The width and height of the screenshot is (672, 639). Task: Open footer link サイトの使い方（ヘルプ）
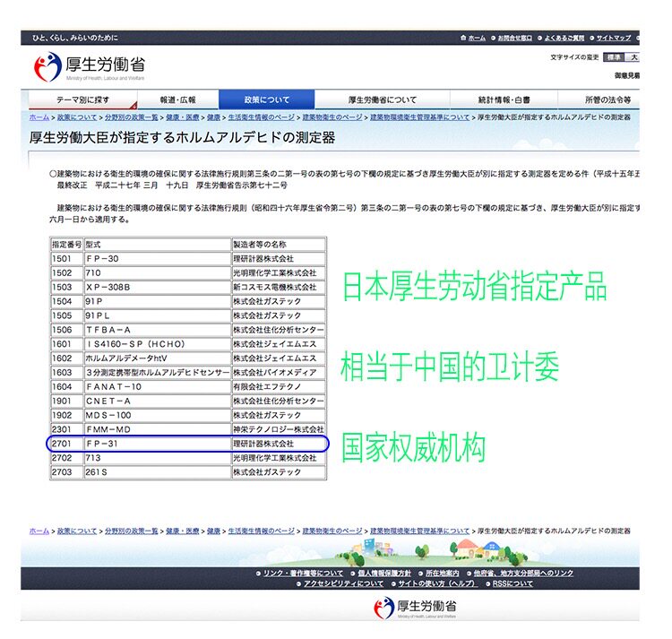(x=437, y=584)
